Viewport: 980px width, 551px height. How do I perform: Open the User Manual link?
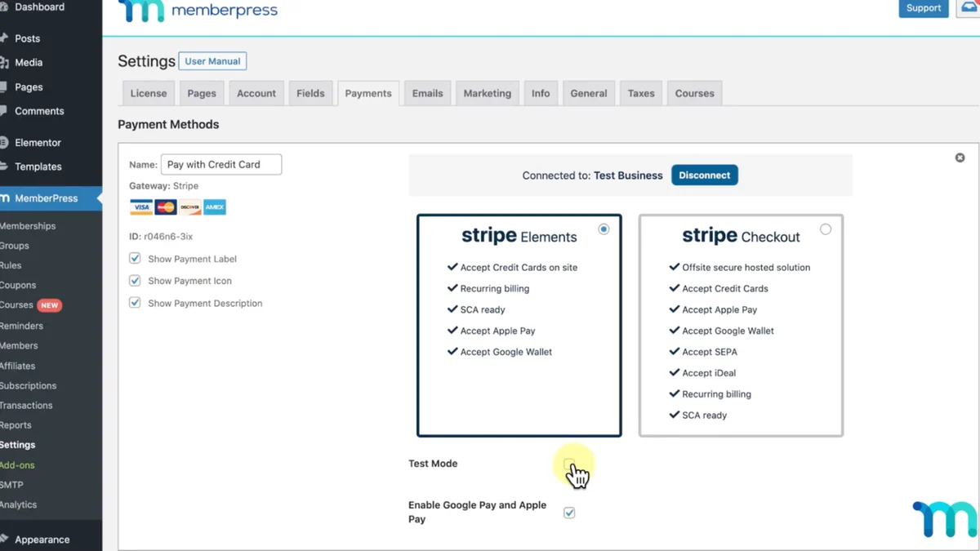click(212, 61)
